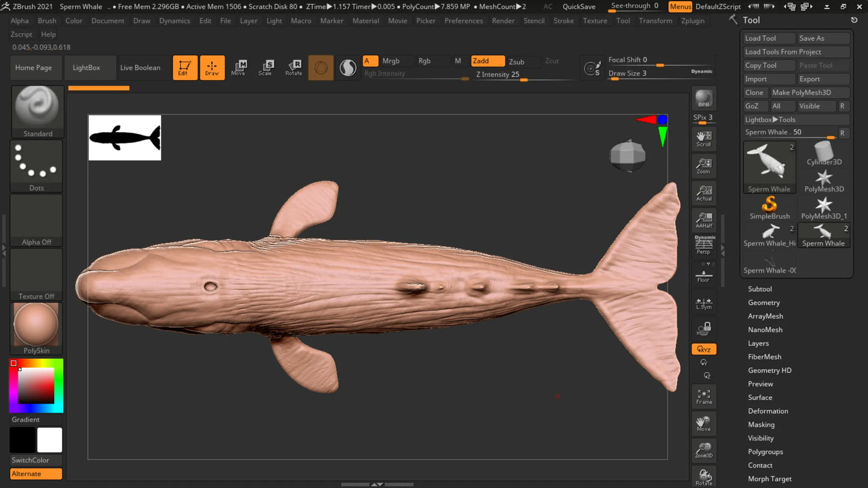Toggle the Floor grid
Image resolution: width=868 pixels, height=488 pixels.
click(703, 274)
